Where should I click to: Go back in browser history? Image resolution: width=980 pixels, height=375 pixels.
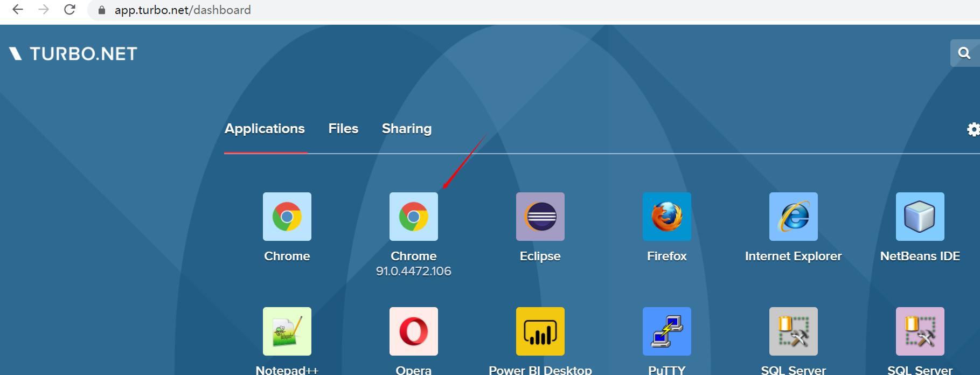point(18,10)
